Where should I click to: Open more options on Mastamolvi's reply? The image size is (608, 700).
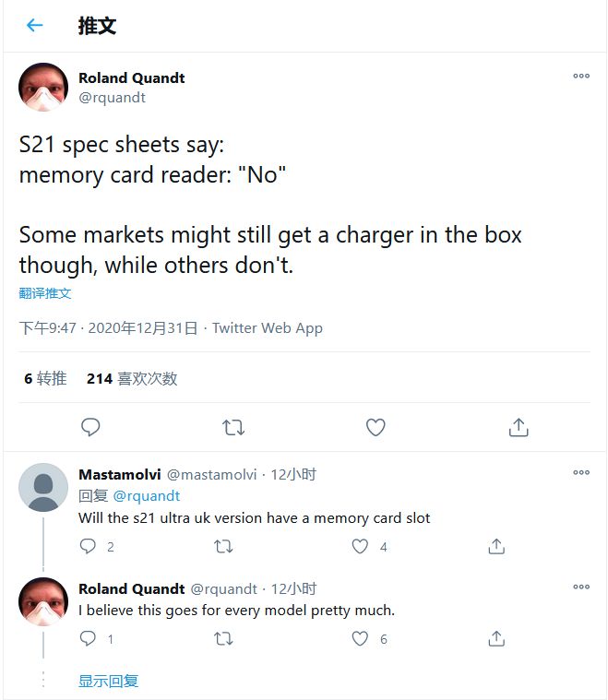coord(581,473)
